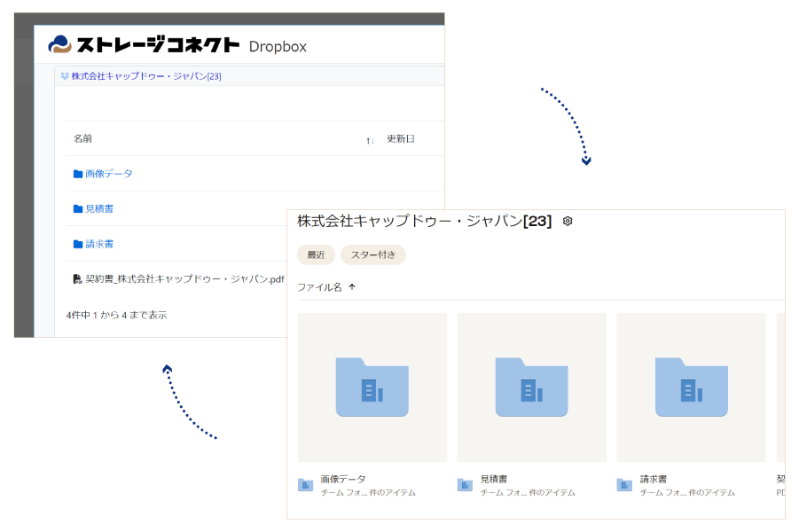Click the Dropbox folder title 株式会社キャップドゥー・ジャパン[23]
This screenshot has height=532, width=799.
425,221
